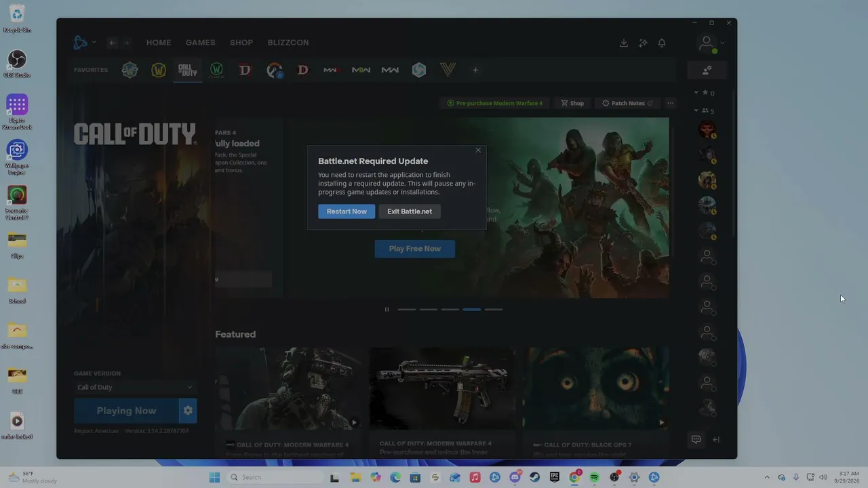This screenshot has width=868, height=488.
Task: Click Play Free Now button
Action: (x=415, y=249)
